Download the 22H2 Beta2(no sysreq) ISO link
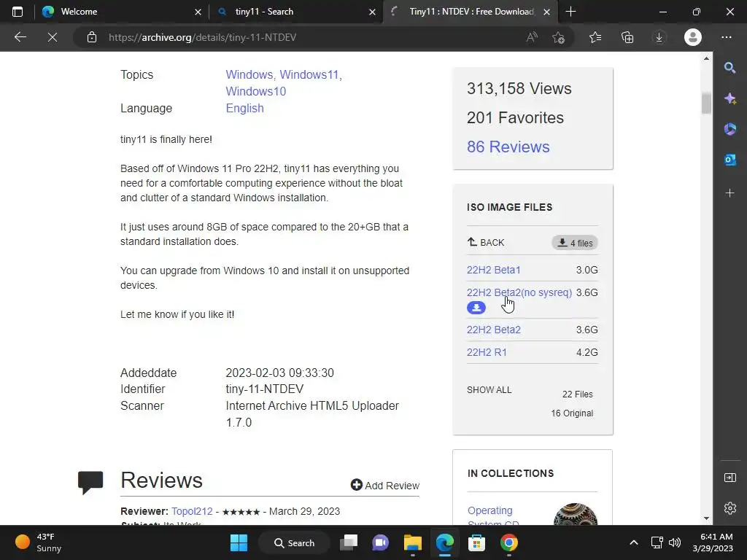The width and height of the screenshot is (747, 560). [x=519, y=292]
